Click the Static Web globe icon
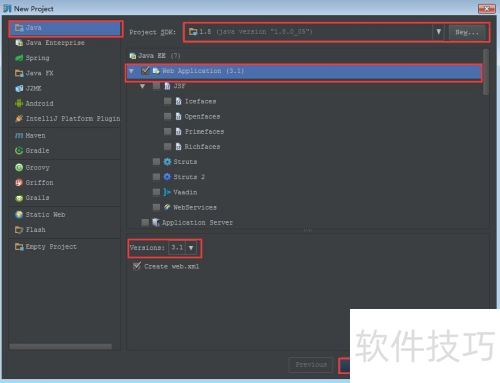The image size is (500, 383). [19, 215]
